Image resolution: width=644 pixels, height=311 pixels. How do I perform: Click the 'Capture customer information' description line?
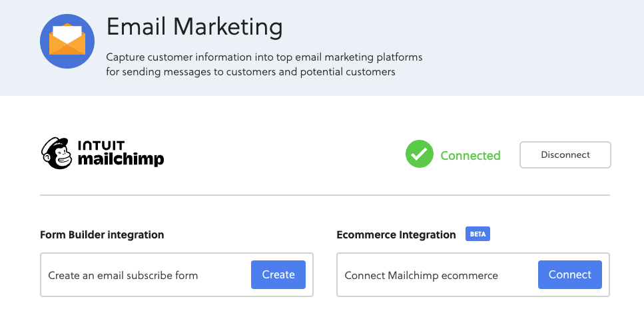264,57
